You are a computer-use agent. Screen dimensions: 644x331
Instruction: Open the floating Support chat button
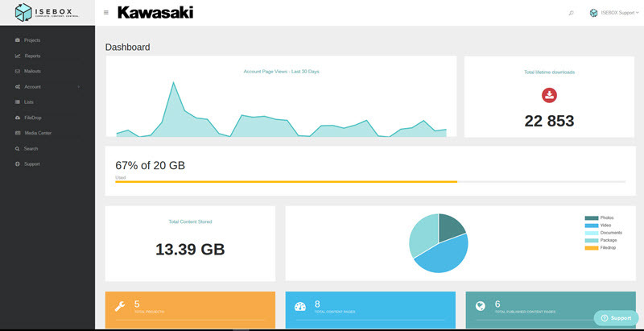[616, 318]
